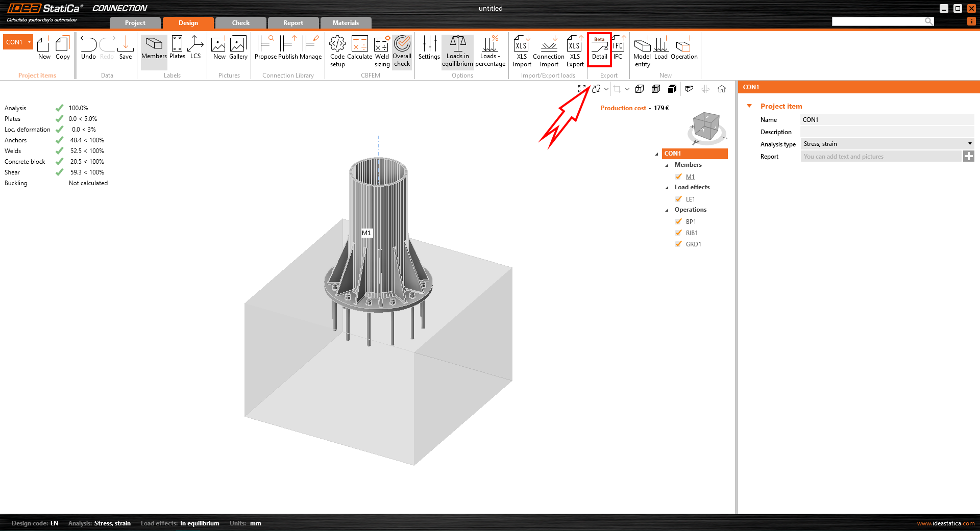Open the Analysis type dropdown
This screenshot has width=980, height=531.
click(x=969, y=144)
